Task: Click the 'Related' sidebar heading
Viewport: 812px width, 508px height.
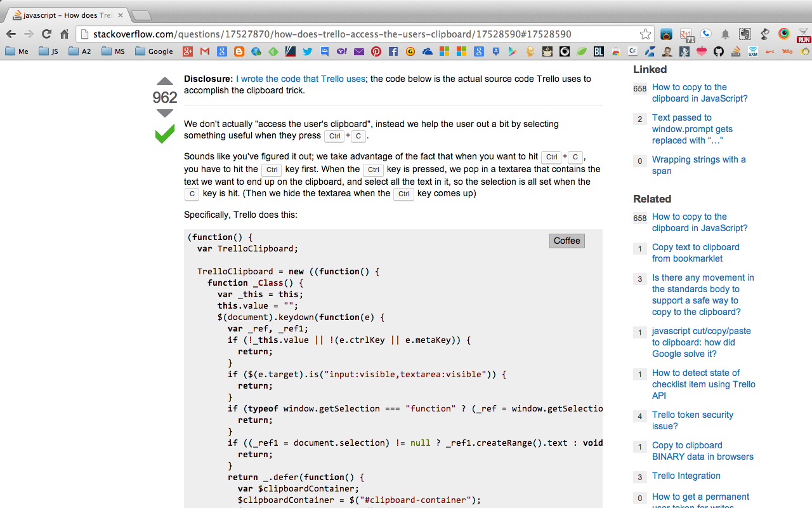Action: pyautogui.click(x=652, y=199)
